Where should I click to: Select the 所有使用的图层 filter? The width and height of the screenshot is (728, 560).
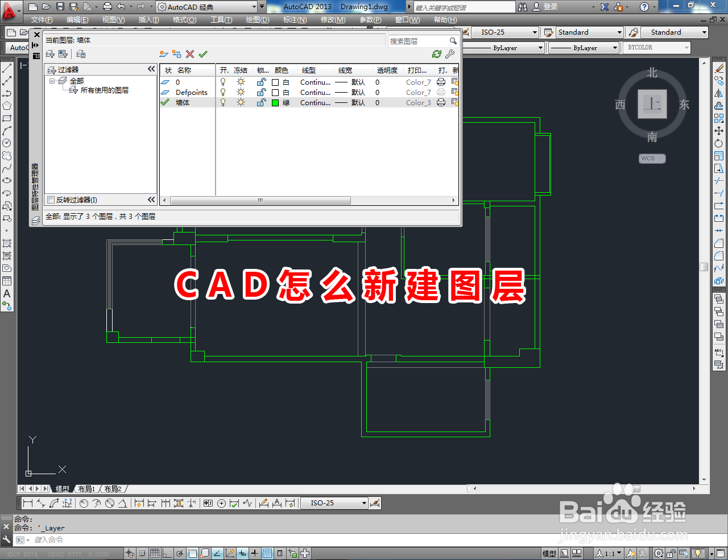(x=104, y=90)
